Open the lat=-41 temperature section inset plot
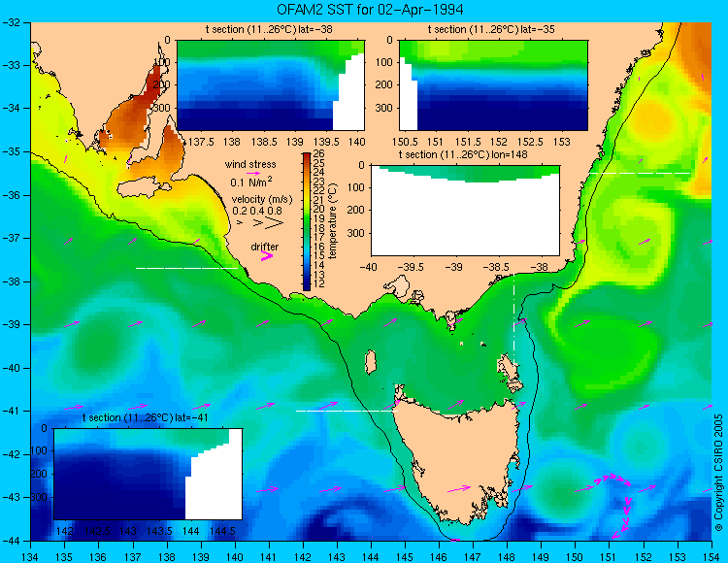Screen dimensions: 728x563 coord(149,474)
